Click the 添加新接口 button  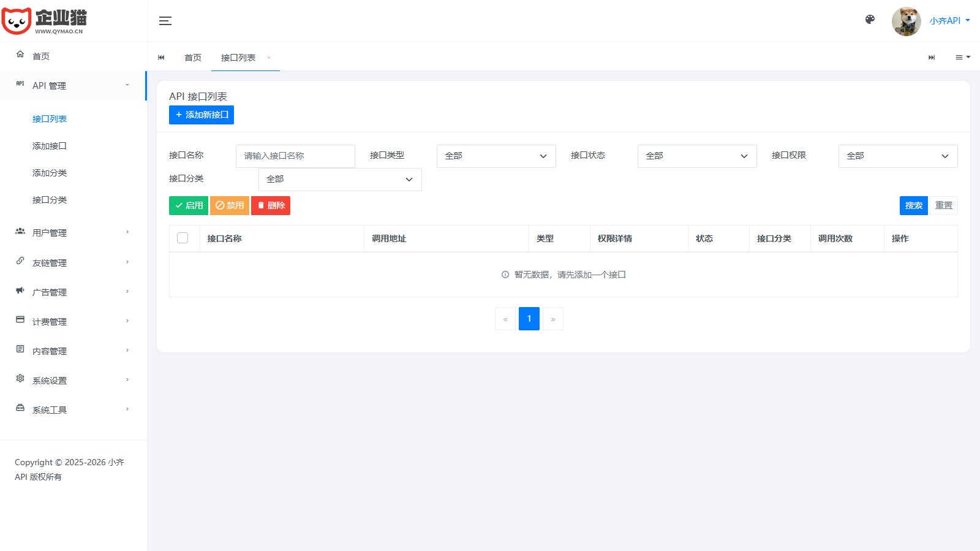(x=202, y=115)
